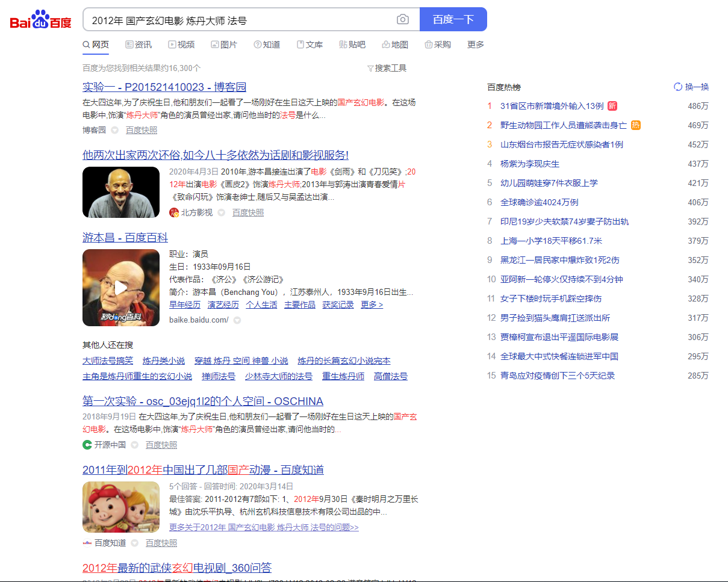Expand dropdown arrow next to 博客园
This screenshot has height=582, width=728.
pos(114,130)
